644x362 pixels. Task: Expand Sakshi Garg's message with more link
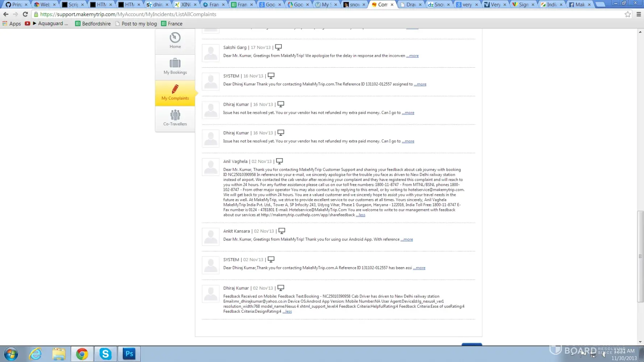[412, 56]
